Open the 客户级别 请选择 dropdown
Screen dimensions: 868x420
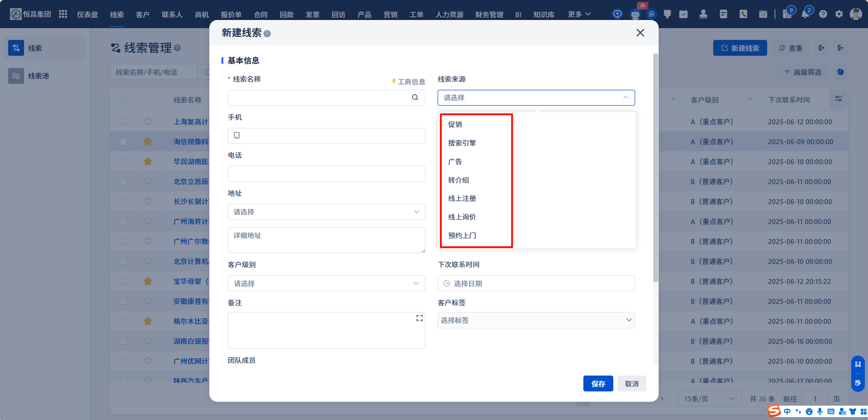click(x=326, y=283)
